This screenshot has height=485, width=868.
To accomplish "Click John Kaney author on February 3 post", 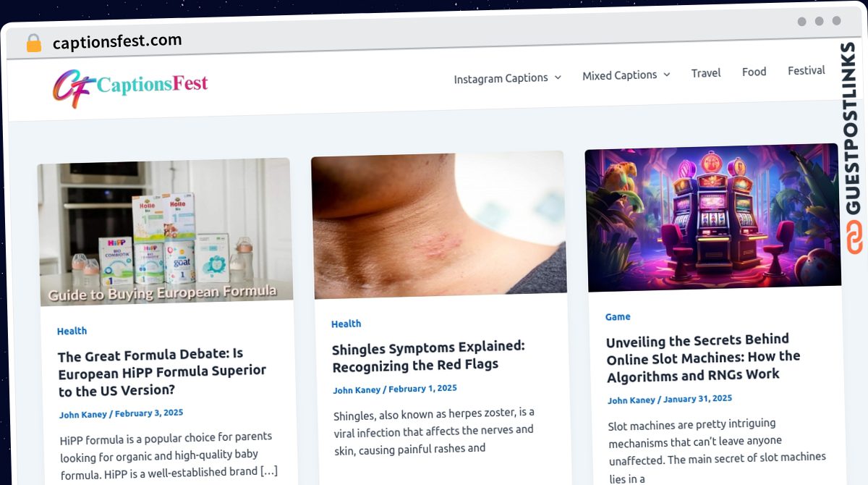I will [83, 415].
